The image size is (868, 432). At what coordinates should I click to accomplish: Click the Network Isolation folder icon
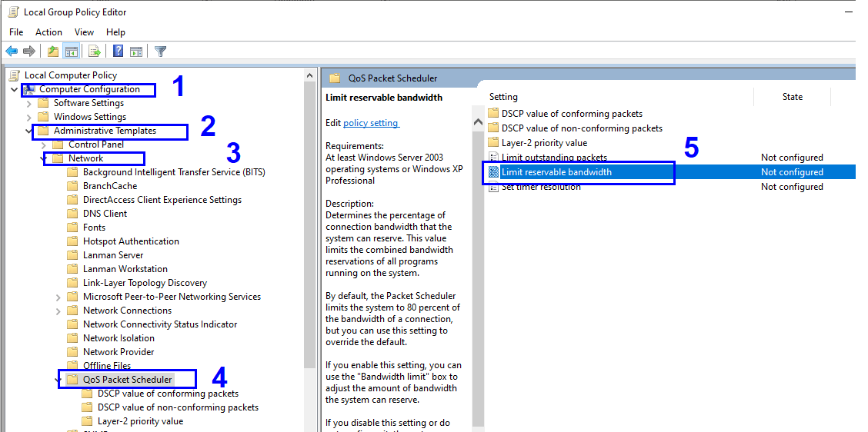click(72, 338)
